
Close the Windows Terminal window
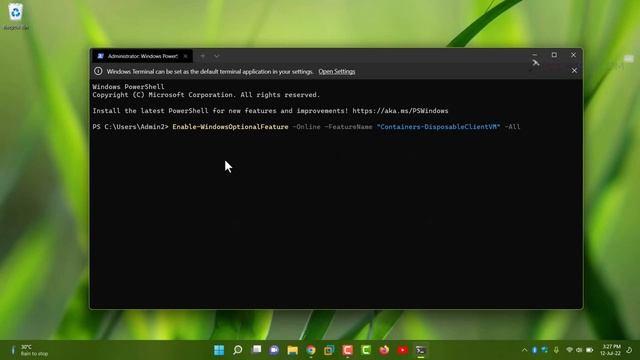573,55
